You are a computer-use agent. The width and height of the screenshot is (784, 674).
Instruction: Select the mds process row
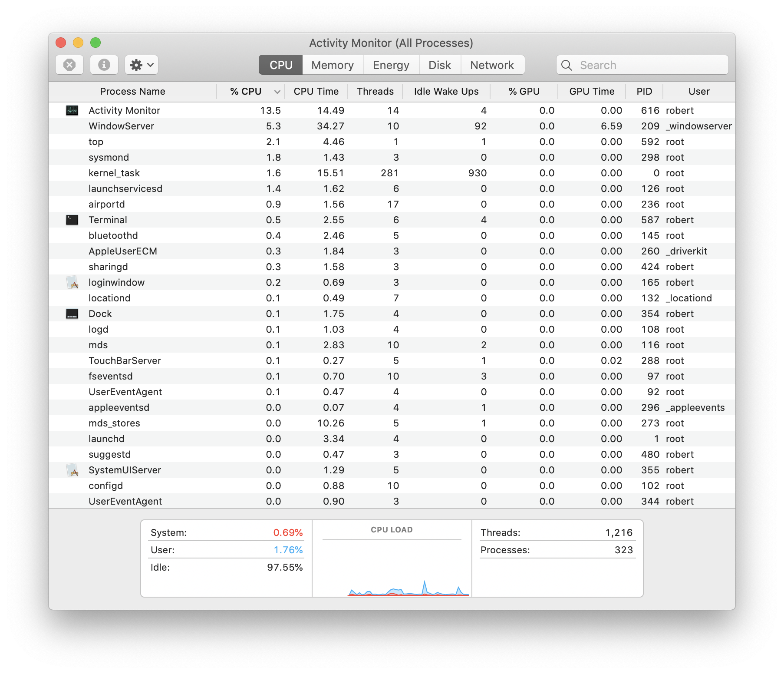392,345
